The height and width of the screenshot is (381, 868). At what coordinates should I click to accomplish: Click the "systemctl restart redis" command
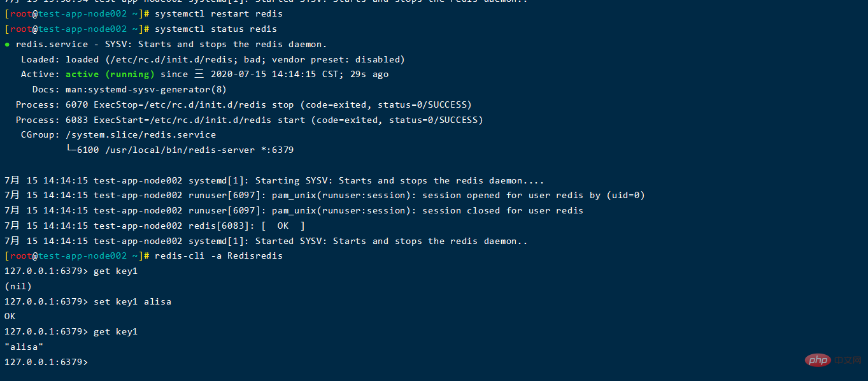[x=218, y=13]
